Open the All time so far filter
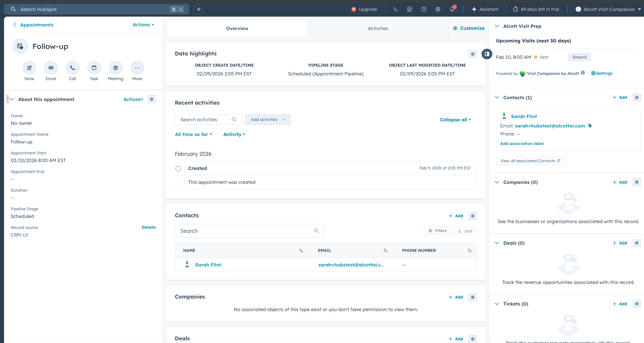Viewport: 644px width, 343px height. pyautogui.click(x=193, y=134)
